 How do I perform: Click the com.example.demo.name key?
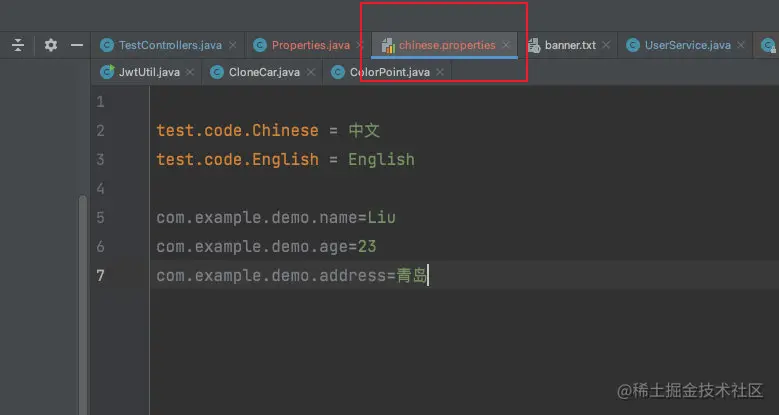click(256, 218)
